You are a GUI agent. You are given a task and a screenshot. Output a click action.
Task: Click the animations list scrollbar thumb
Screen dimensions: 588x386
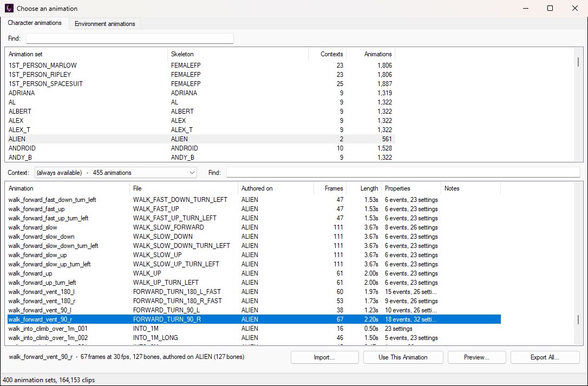pos(578,319)
